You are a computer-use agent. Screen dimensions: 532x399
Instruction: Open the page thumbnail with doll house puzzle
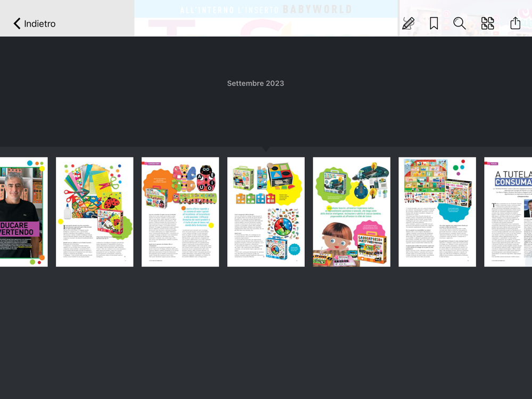coord(437,212)
